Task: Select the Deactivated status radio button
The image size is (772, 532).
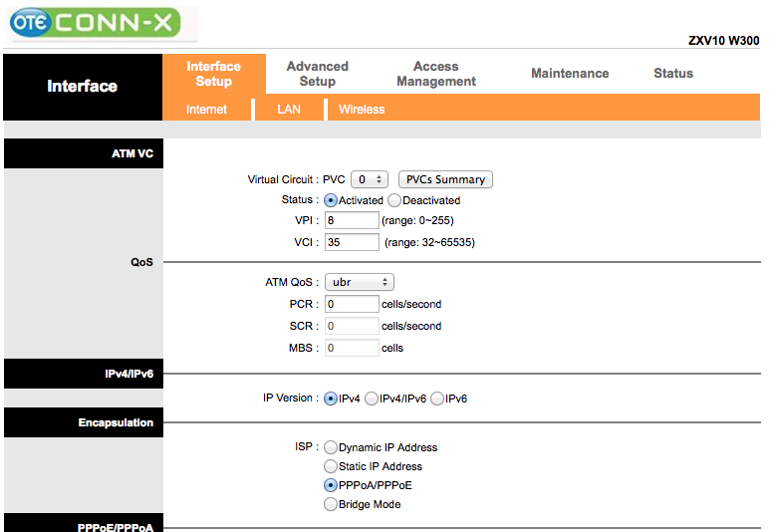Action: 394,200
